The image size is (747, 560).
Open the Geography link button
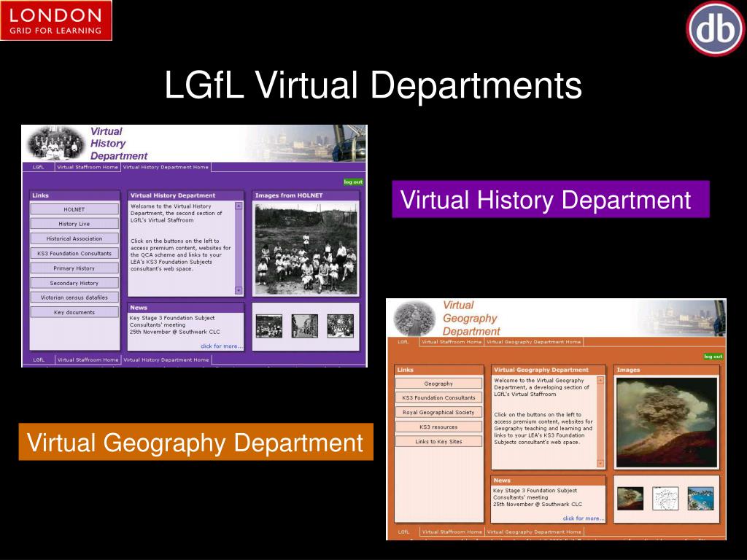click(438, 384)
